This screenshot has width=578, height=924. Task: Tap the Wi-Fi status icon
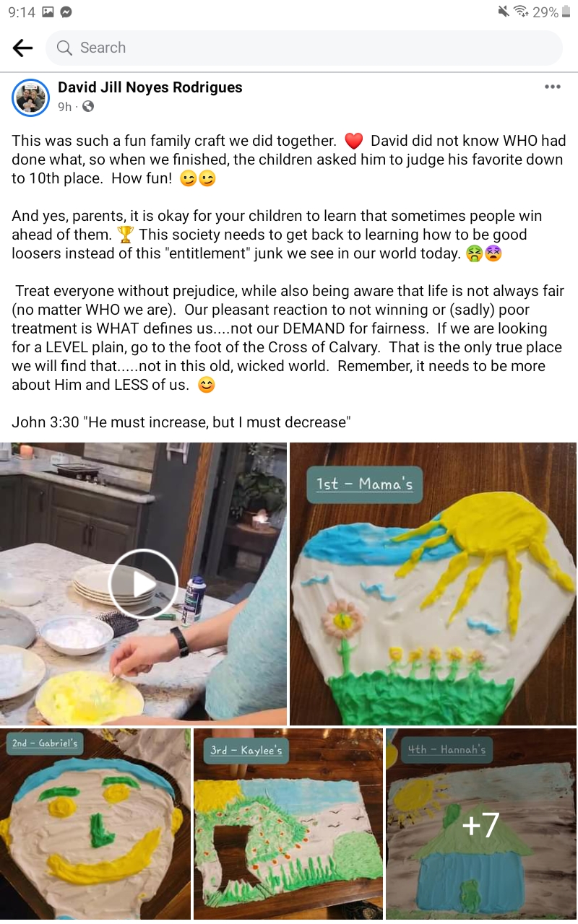click(521, 12)
